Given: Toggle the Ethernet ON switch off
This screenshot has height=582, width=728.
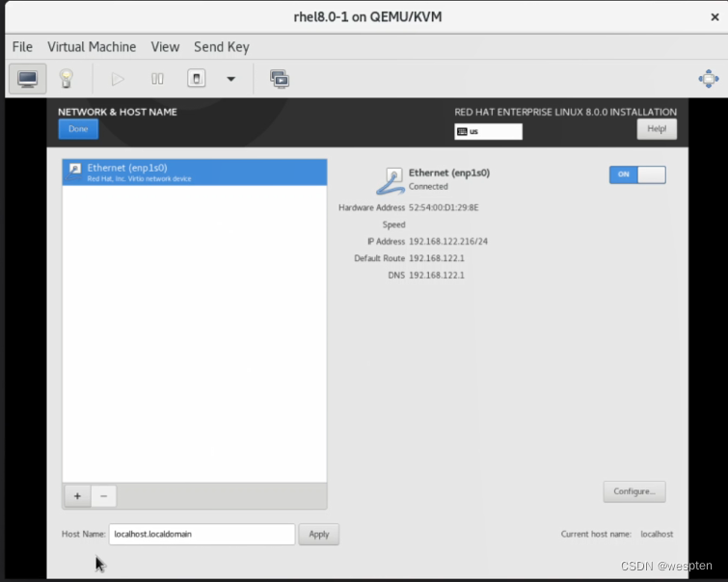Looking at the screenshot, I should tap(637, 174).
